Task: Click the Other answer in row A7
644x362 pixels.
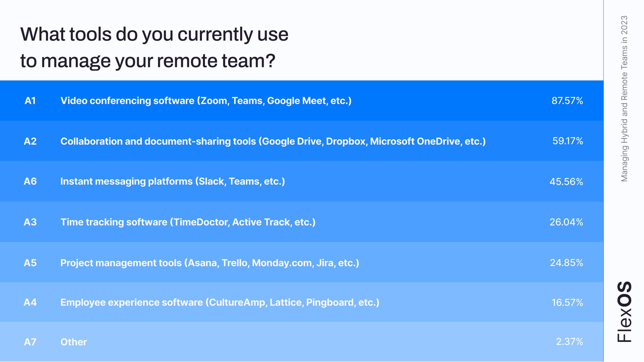Action: [x=73, y=342]
